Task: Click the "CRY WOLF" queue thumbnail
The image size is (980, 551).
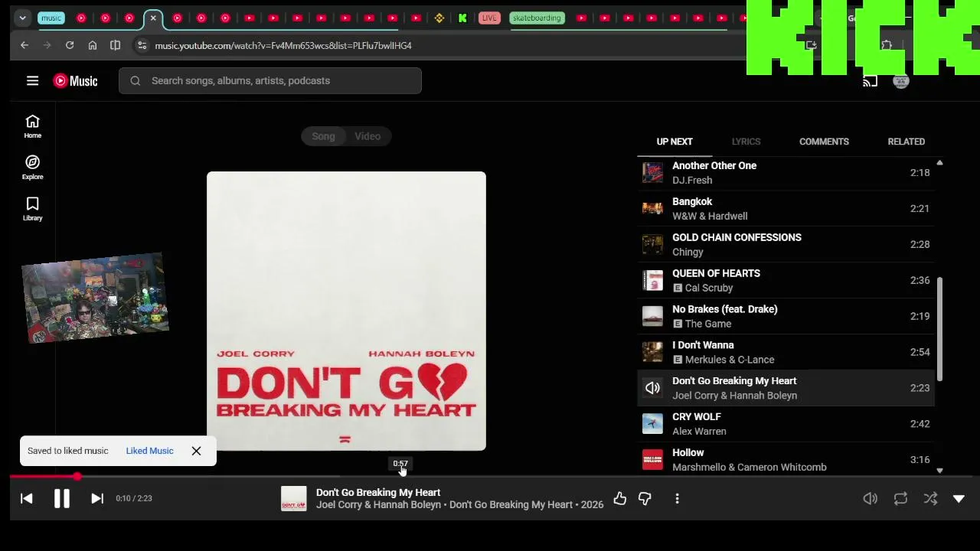Action: tap(652, 424)
